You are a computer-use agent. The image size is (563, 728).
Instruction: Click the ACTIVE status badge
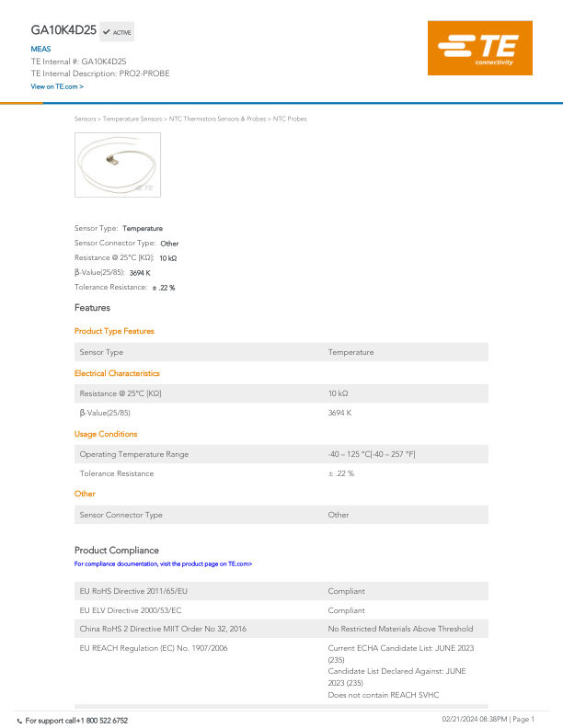(117, 32)
